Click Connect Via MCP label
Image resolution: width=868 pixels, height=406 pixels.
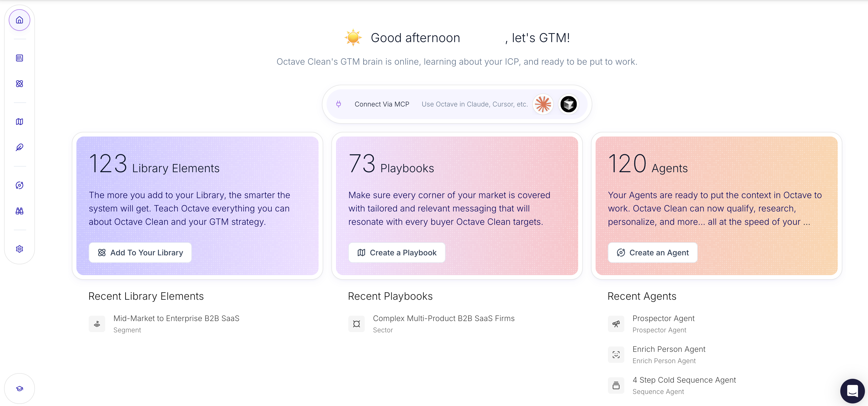pos(382,104)
